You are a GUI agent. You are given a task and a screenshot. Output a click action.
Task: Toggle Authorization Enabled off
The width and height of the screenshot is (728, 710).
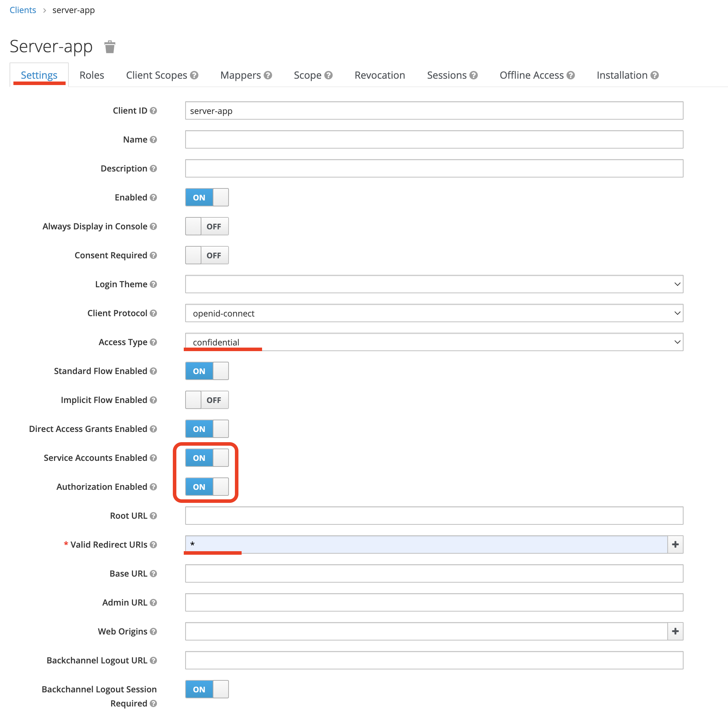(206, 487)
